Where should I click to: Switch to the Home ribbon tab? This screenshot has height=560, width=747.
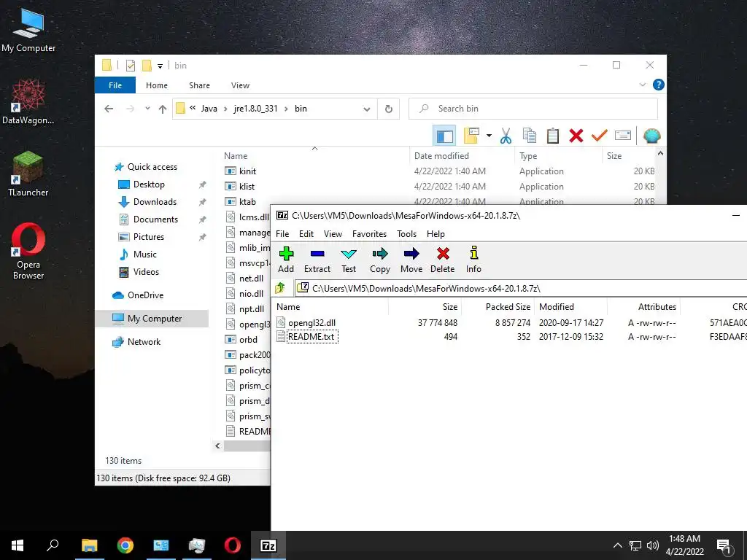[157, 85]
